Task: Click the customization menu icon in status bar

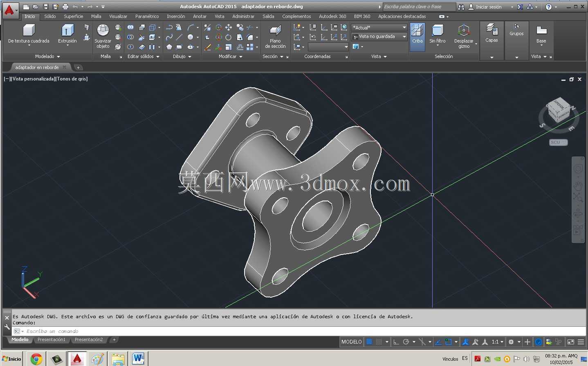Action: [x=581, y=342]
